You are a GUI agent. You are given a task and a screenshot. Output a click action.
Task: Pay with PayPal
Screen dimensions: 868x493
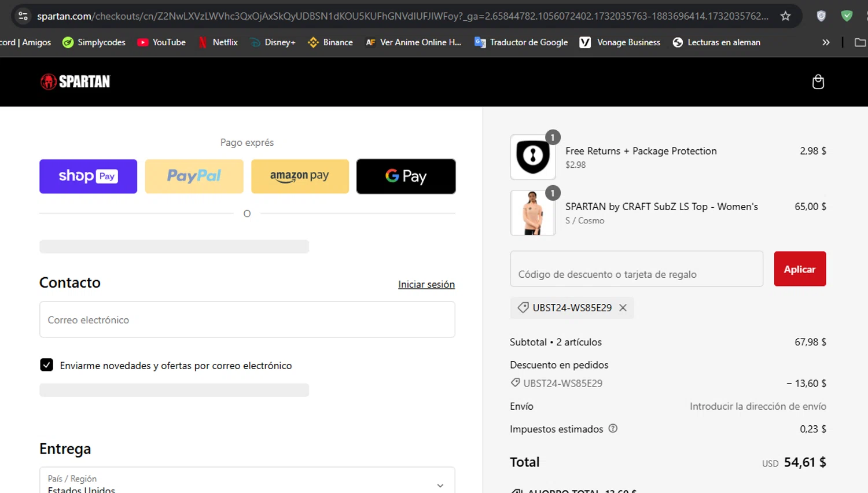pos(194,176)
